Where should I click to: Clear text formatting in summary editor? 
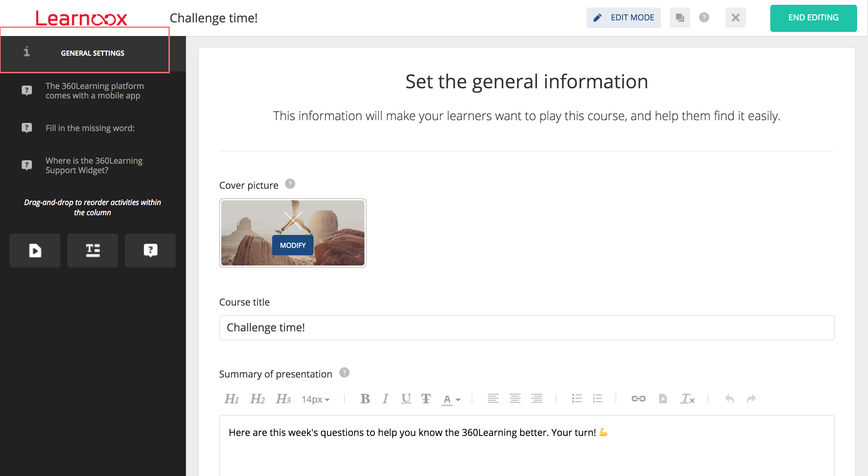[687, 399]
